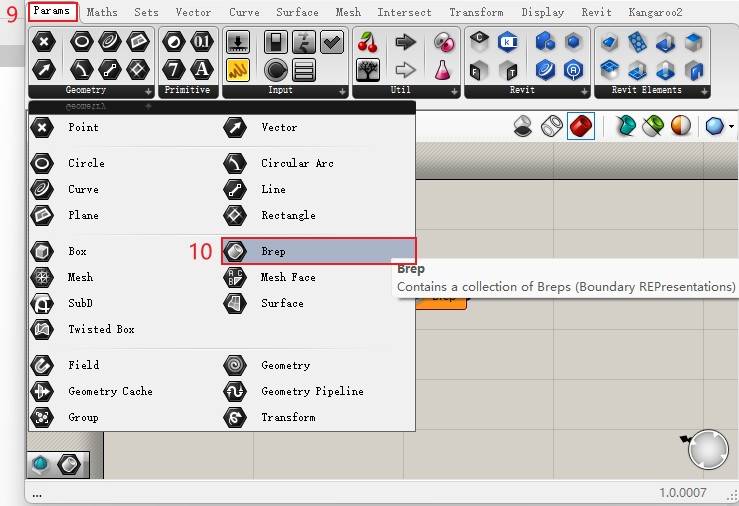Select Brep in the Geometry list
Screen dimensions: 739x506
pos(319,251)
